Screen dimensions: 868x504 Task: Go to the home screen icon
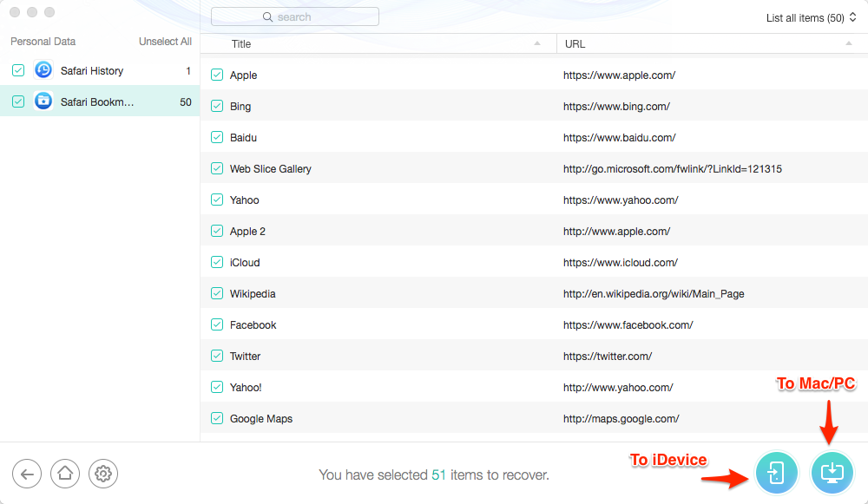(65, 475)
